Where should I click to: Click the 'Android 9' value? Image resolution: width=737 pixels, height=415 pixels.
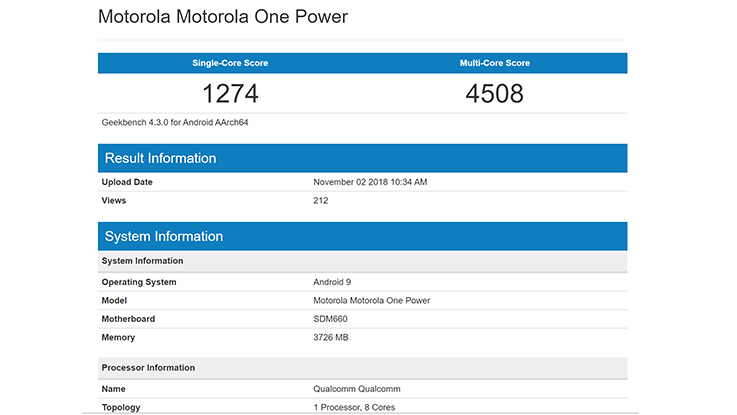[332, 282]
